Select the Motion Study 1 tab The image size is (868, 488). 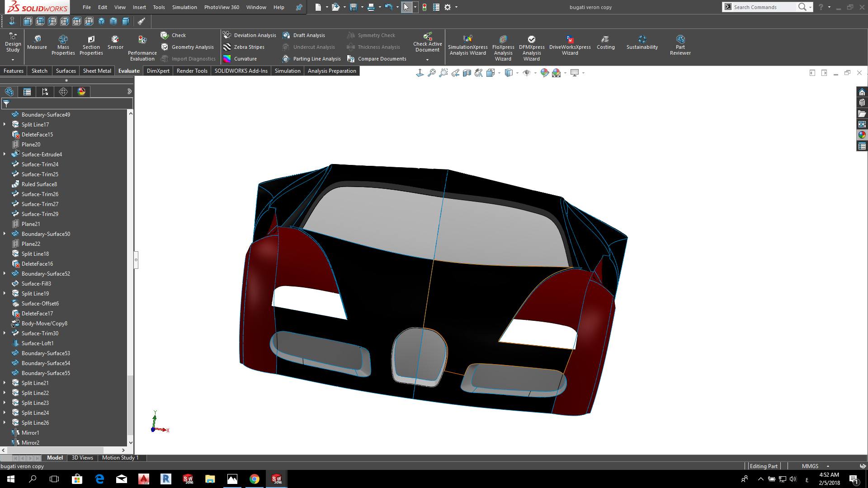tap(120, 458)
